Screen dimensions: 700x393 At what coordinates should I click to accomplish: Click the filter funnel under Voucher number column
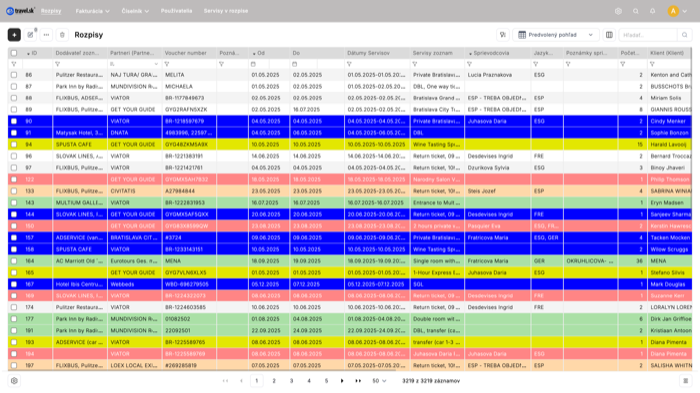click(x=167, y=64)
